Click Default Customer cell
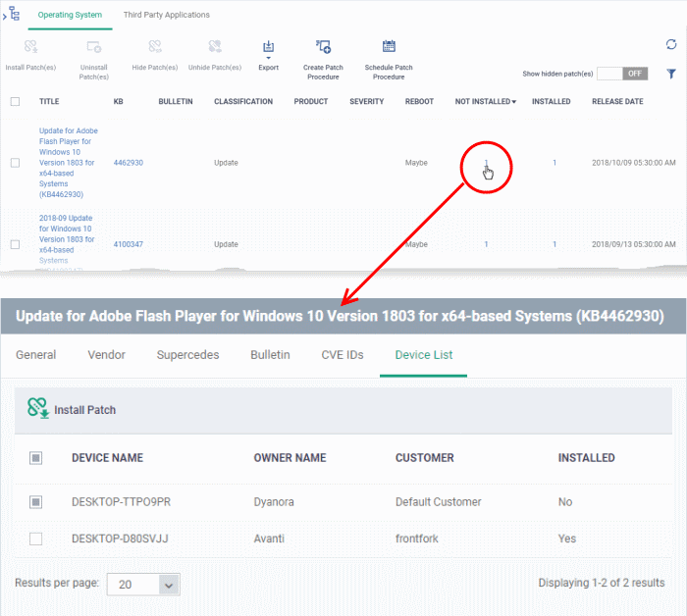Viewport: 687px width, 616px height. [438, 502]
